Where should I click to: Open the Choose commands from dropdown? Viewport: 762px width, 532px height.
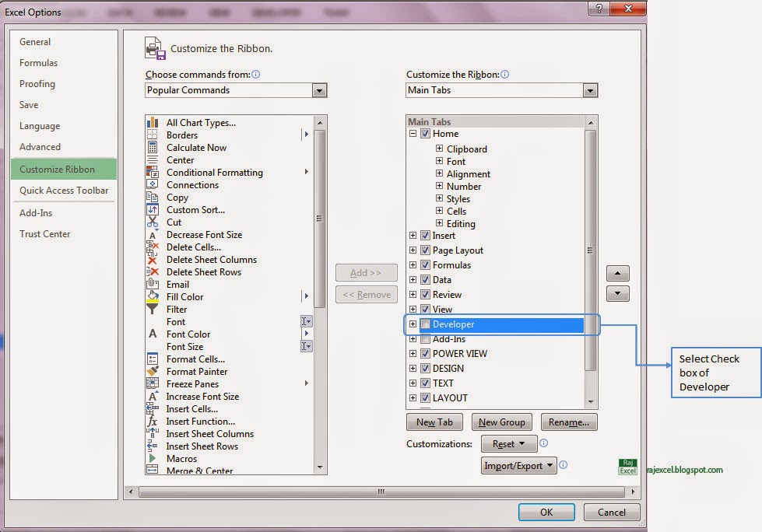318,90
